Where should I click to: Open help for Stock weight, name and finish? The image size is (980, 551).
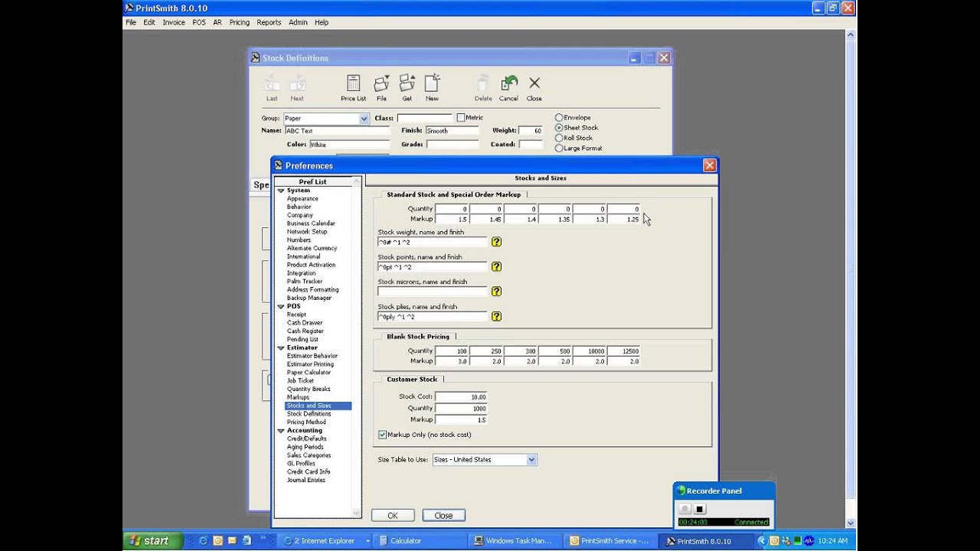click(496, 242)
